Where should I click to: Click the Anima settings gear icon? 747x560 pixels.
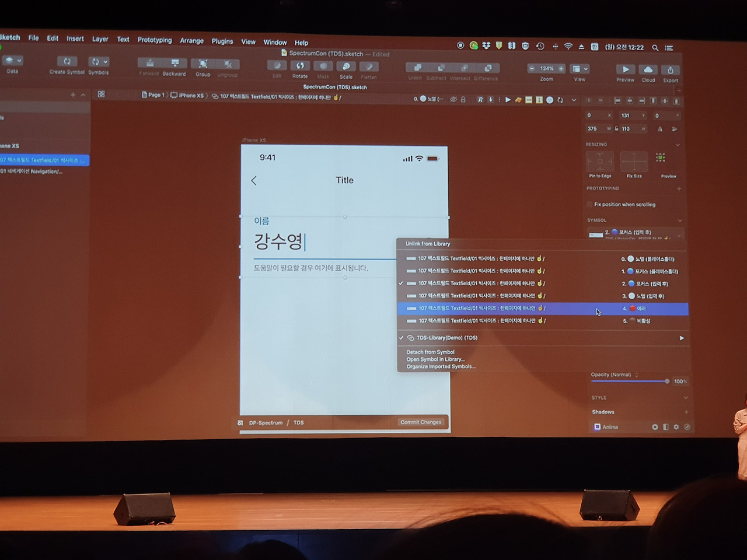click(x=676, y=427)
